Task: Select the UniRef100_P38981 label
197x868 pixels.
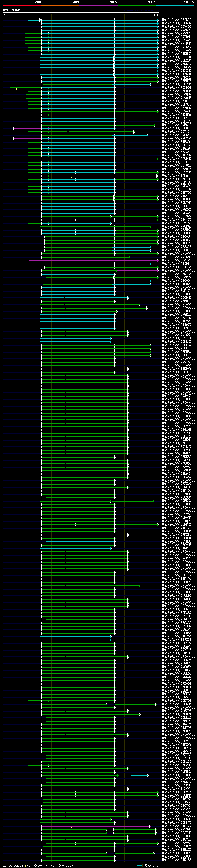Action: 177,843
